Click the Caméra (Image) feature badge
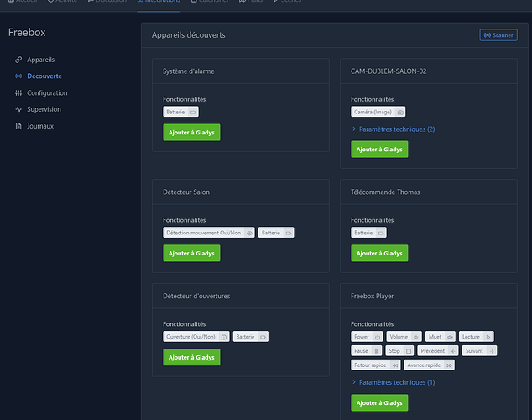The width and height of the screenshot is (532, 420). click(x=378, y=112)
